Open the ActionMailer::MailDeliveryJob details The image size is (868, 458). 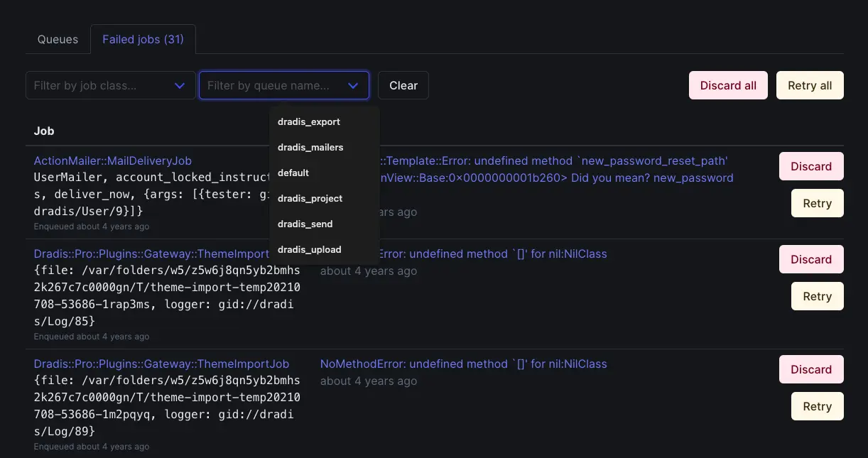(113, 160)
